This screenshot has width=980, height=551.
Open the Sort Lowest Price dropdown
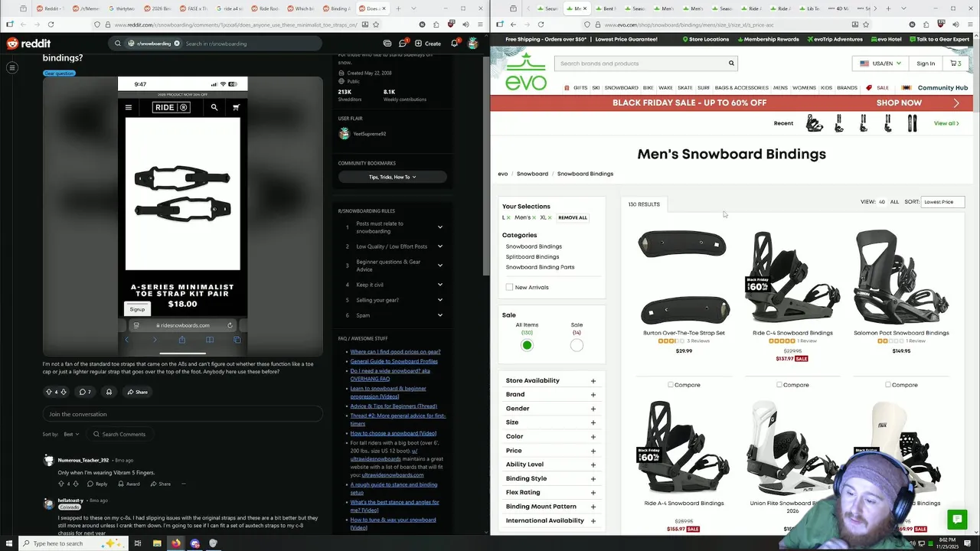(x=942, y=202)
